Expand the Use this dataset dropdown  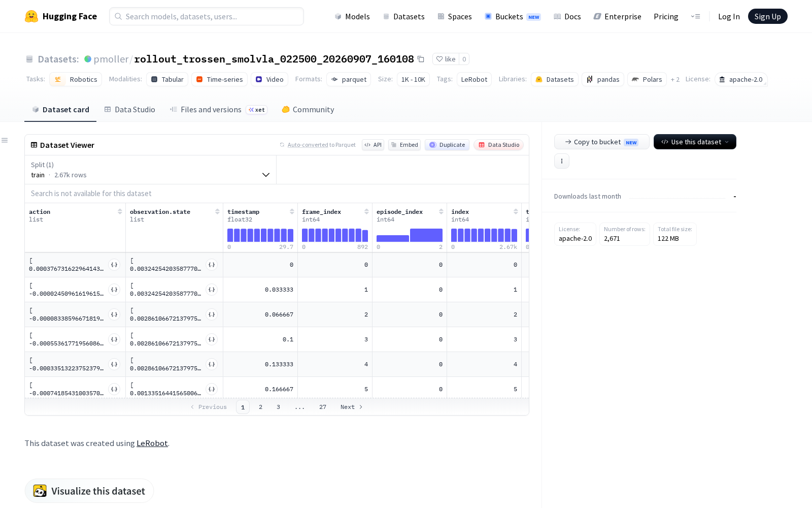click(x=695, y=142)
